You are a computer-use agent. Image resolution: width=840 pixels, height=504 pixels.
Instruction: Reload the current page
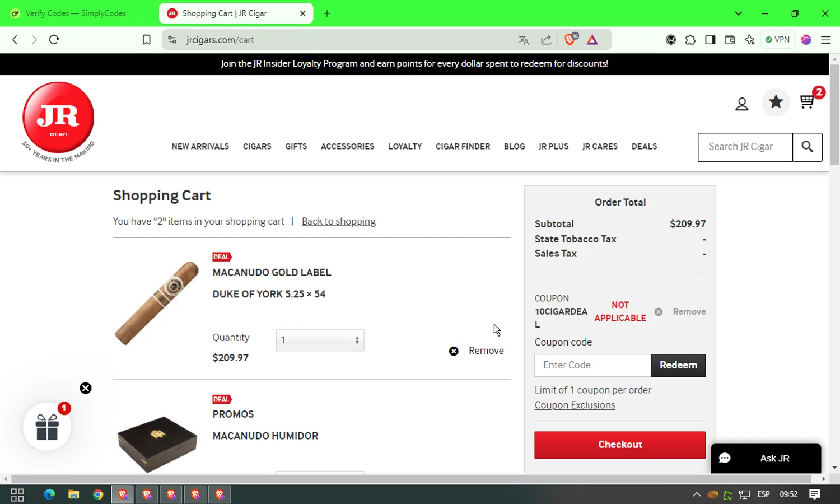[x=54, y=40]
